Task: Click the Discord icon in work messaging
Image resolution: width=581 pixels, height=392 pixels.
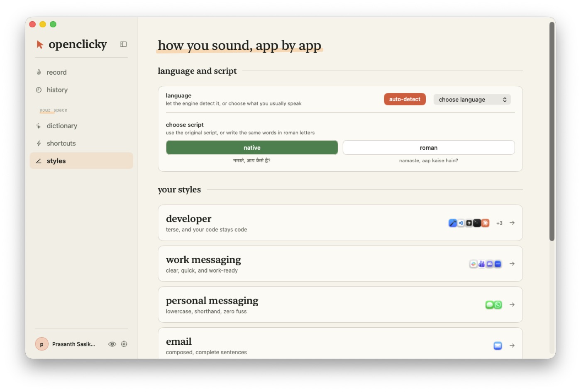Action: (x=490, y=264)
